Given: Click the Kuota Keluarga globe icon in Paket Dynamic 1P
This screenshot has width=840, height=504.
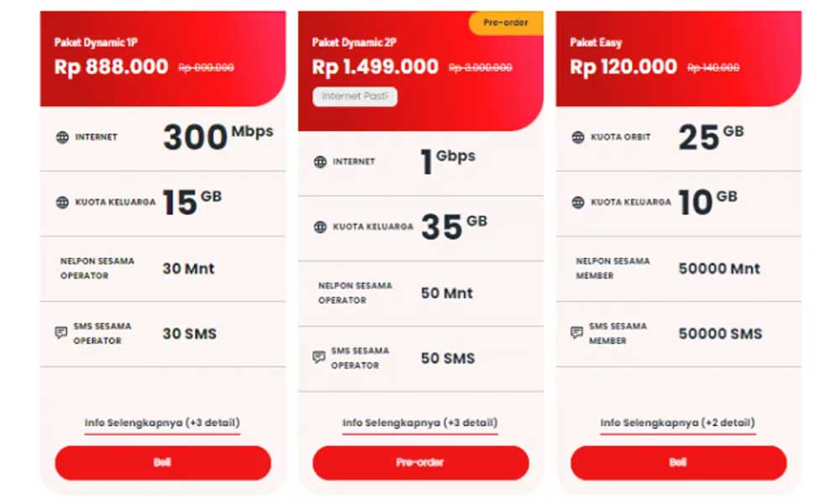Looking at the screenshot, I should pos(62,202).
